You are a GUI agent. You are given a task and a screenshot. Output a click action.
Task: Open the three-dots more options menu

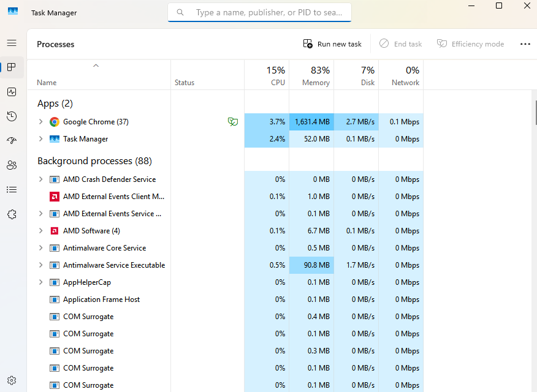525,44
